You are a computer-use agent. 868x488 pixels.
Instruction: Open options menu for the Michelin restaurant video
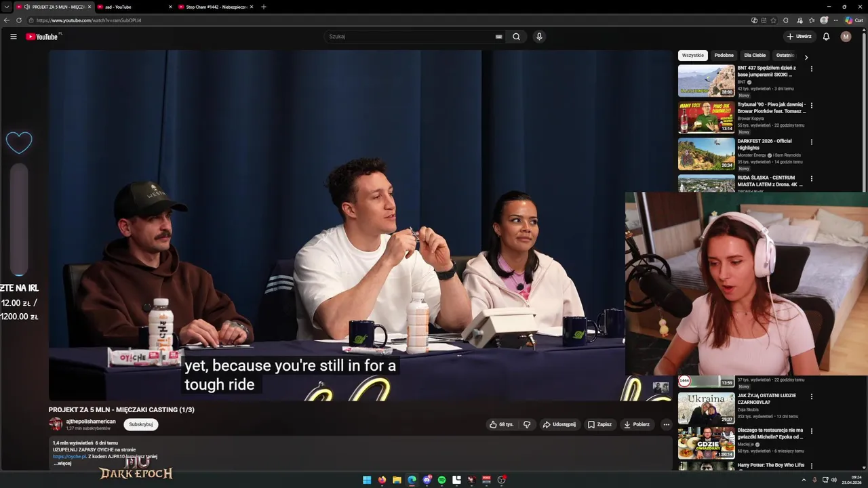point(811,430)
